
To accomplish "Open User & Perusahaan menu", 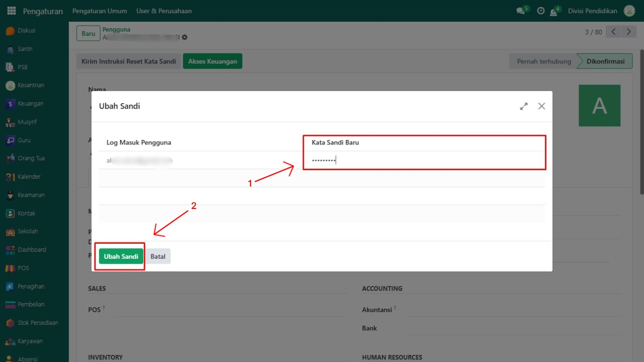I will coord(164,11).
